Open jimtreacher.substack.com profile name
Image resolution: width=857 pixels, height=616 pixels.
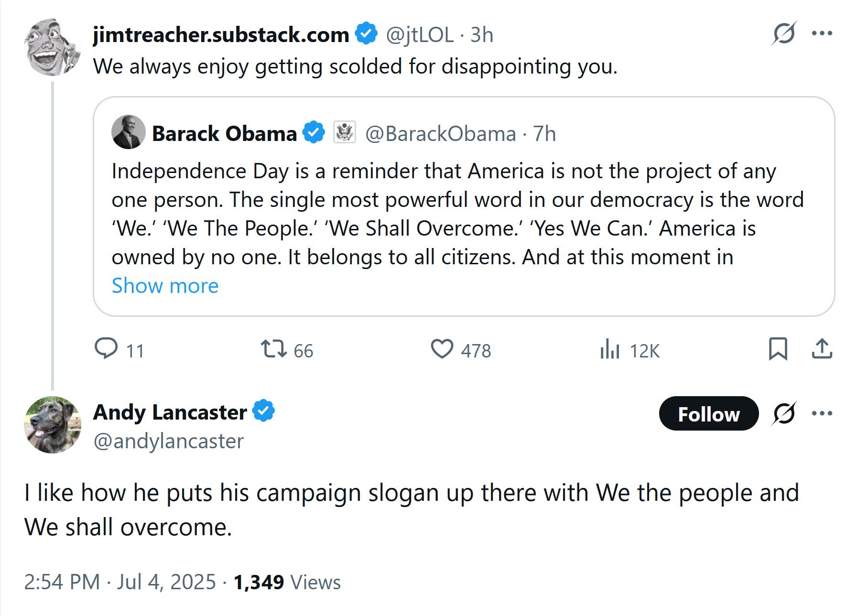221,35
